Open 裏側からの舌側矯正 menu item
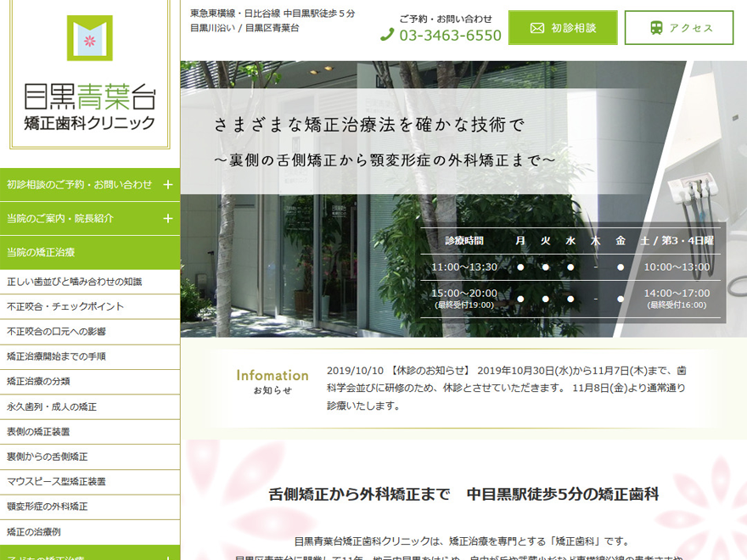747x560 pixels. 90,456
